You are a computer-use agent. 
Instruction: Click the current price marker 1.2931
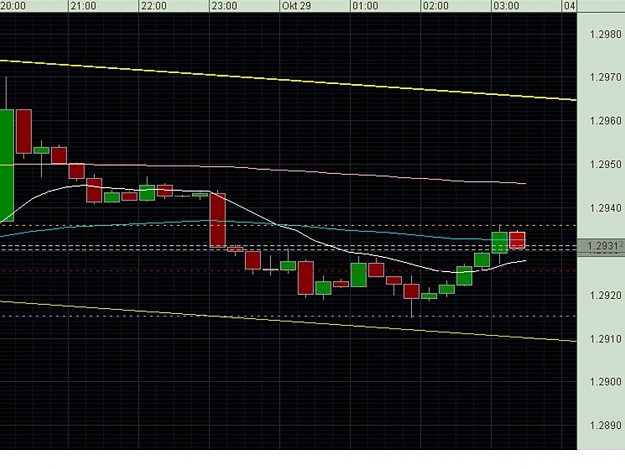point(601,246)
